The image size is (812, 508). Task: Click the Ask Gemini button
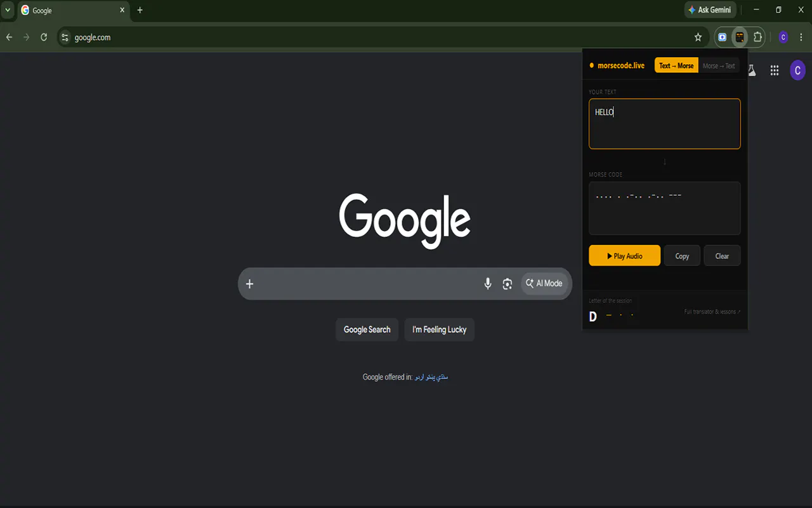coord(710,10)
